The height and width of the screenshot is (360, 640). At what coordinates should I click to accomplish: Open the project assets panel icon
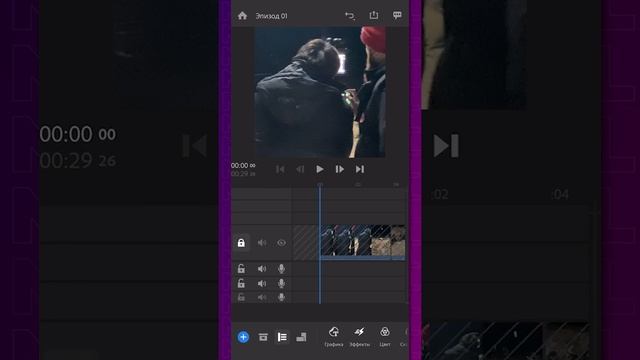tap(263, 337)
